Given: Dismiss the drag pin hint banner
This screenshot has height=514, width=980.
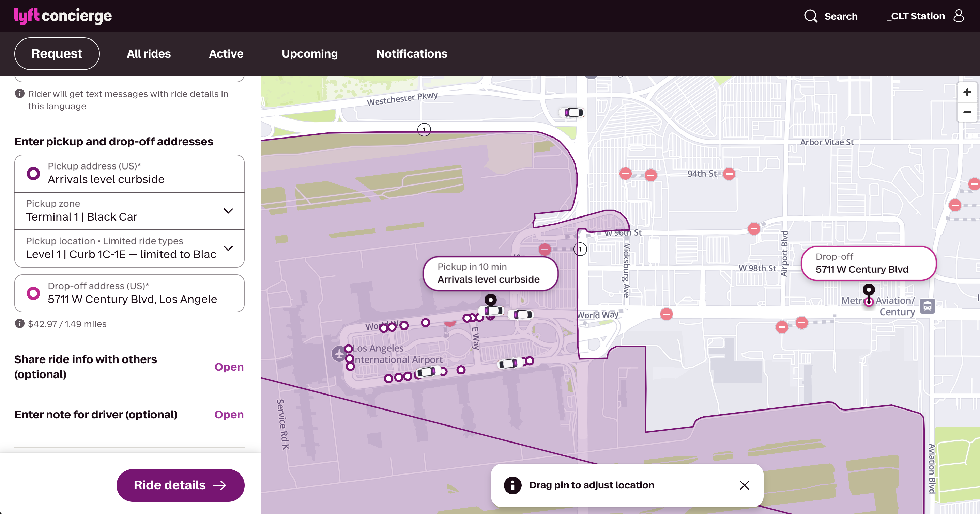Looking at the screenshot, I should click(x=744, y=485).
